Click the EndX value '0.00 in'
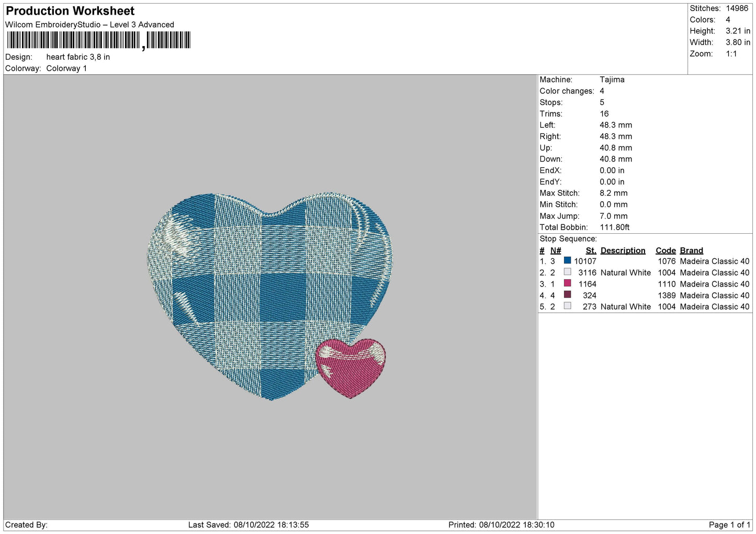This screenshot has width=756, height=534. pyautogui.click(x=612, y=171)
